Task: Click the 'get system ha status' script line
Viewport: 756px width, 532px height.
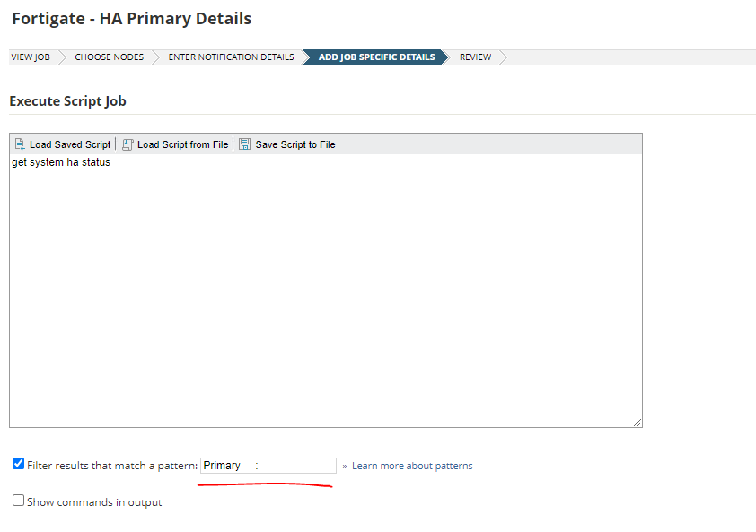Action: coord(61,162)
